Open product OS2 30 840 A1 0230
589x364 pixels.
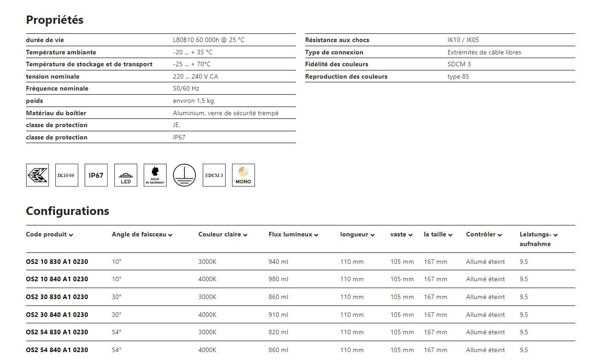[x=57, y=315]
